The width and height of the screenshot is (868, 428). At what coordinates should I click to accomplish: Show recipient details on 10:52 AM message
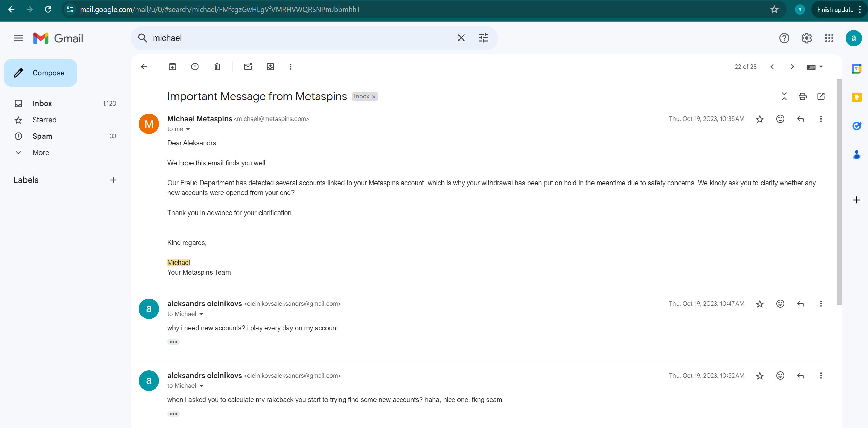[201, 386]
